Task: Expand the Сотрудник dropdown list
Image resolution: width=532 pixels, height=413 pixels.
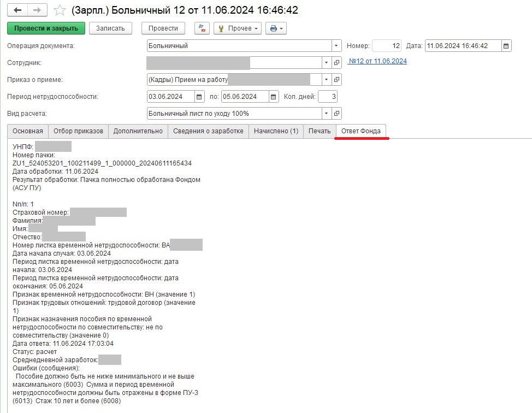Action: pyautogui.click(x=327, y=63)
